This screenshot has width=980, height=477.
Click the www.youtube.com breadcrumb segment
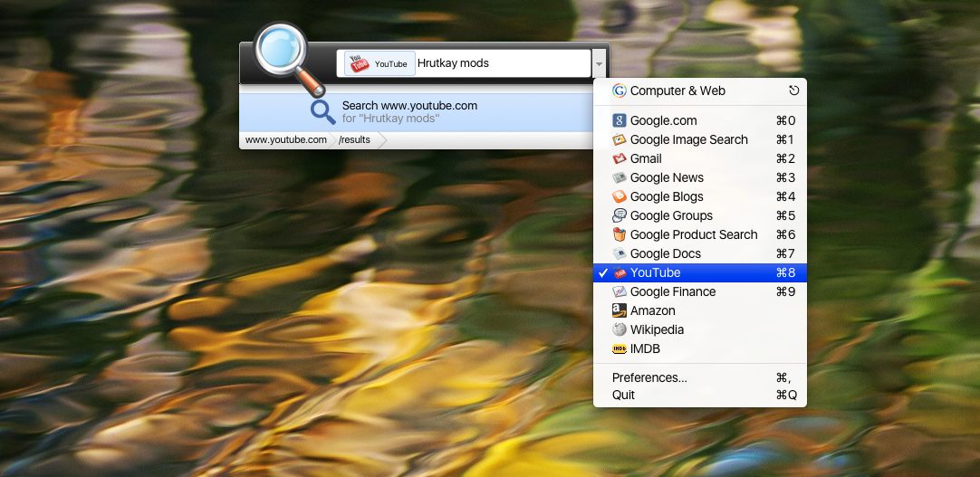click(285, 140)
